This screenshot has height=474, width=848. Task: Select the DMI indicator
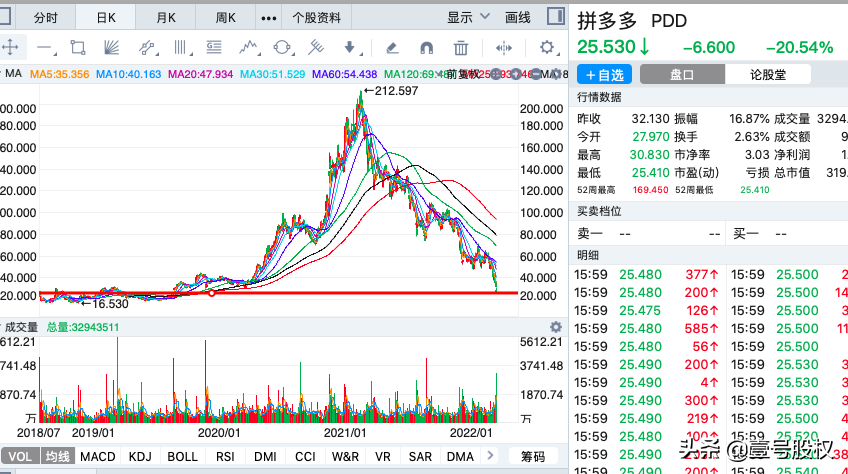[265, 456]
